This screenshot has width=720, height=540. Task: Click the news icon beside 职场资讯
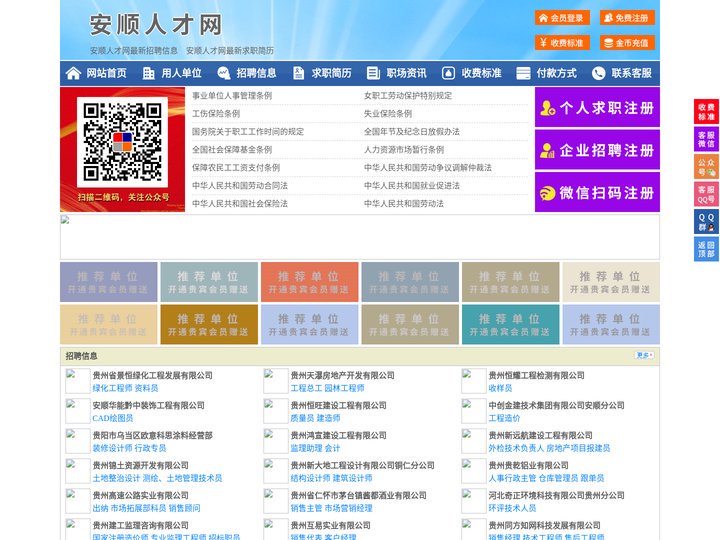(373, 73)
